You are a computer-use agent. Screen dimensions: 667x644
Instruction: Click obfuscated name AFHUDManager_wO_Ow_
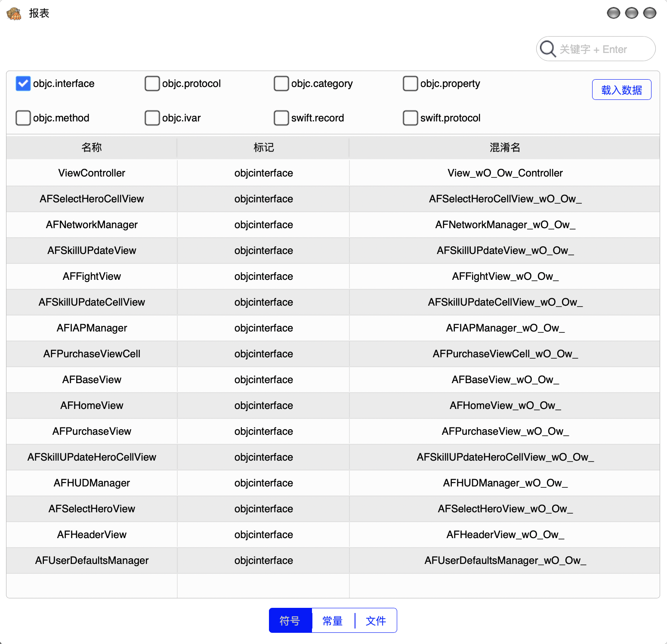pos(505,483)
